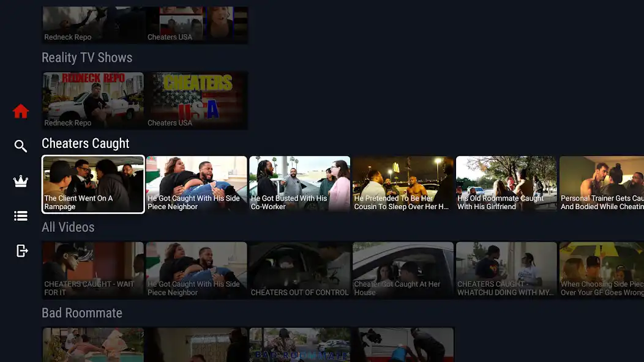Viewport: 644px width, 362px height.
Task: Select 'He Pretended To Be Her Cousin' video
Action: click(x=403, y=184)
